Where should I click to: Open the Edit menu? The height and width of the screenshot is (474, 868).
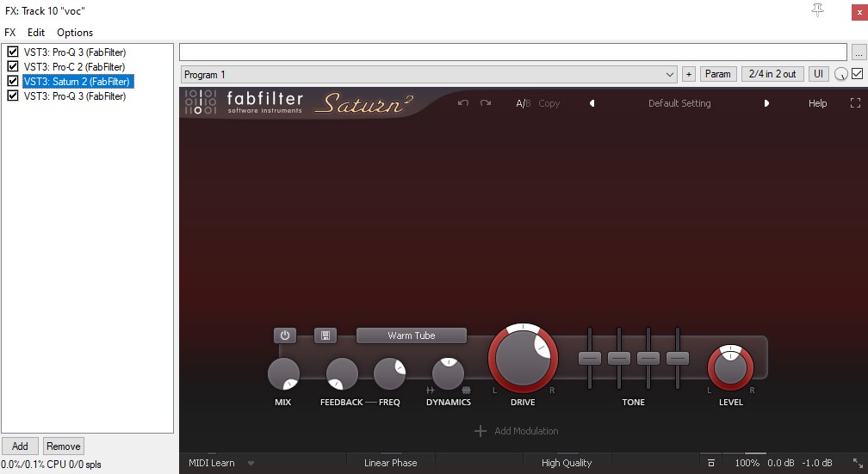[36, 33]
